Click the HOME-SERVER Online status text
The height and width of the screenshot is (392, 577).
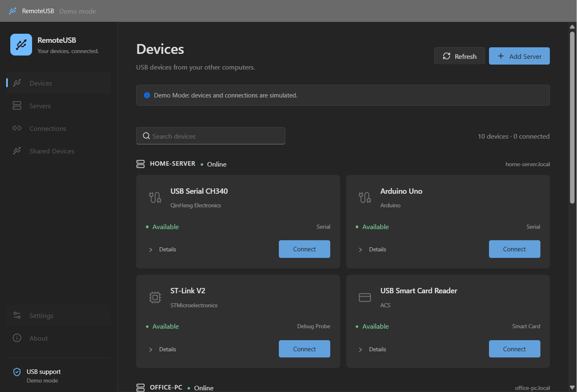217,164
